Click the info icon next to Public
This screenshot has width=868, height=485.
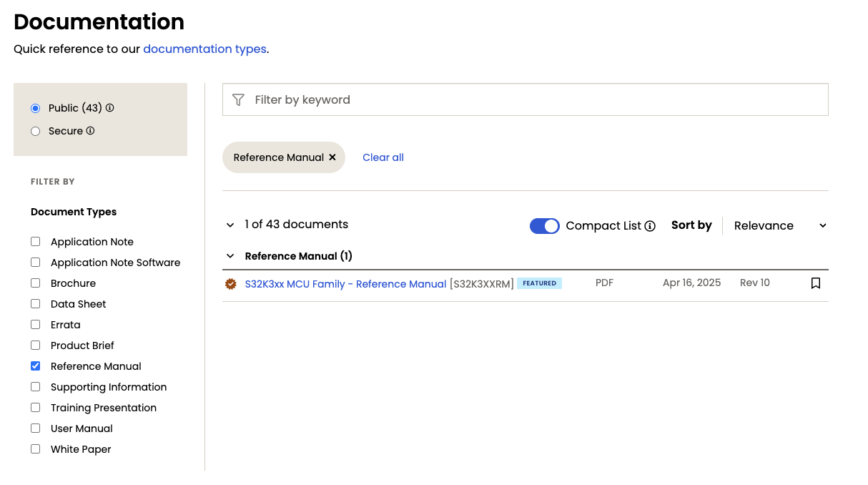110,108
